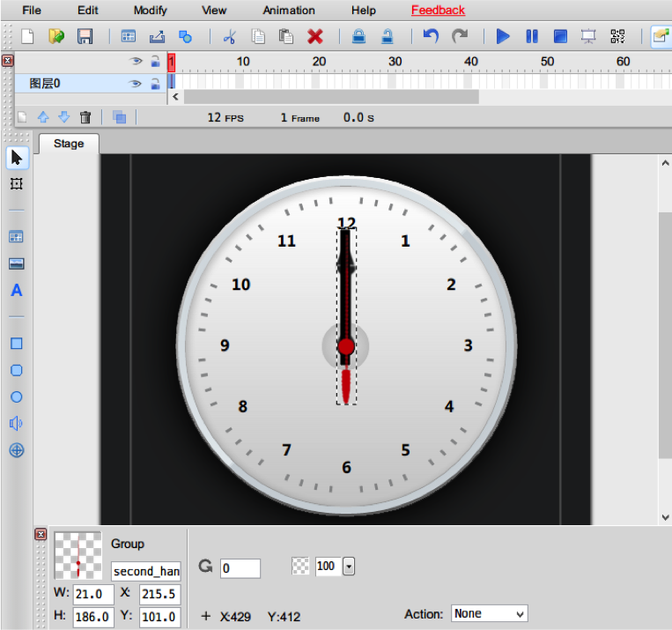Open the Action dropdown set to None
Viewport: 672px width, 630px height.
(x=489, y=613)
